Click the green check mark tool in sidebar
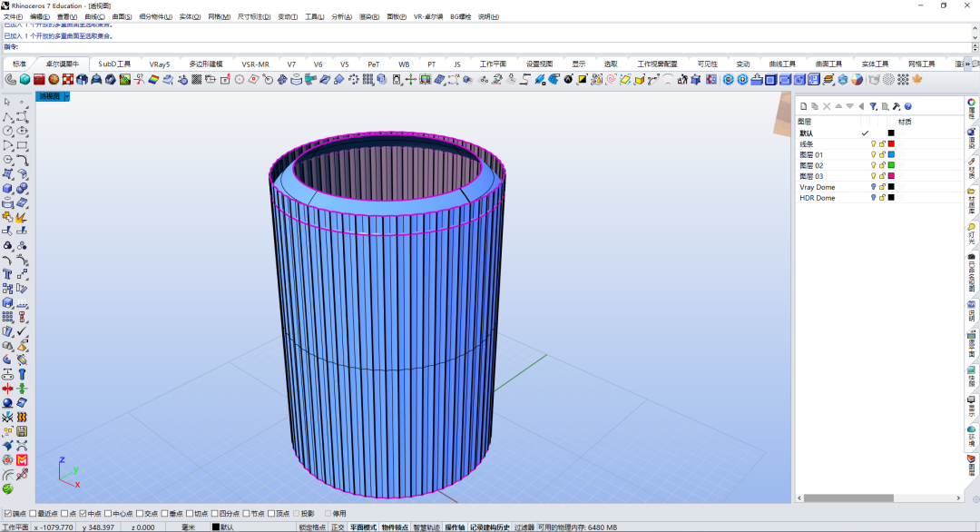Screen dimensions: 980x532 point(22,330)
